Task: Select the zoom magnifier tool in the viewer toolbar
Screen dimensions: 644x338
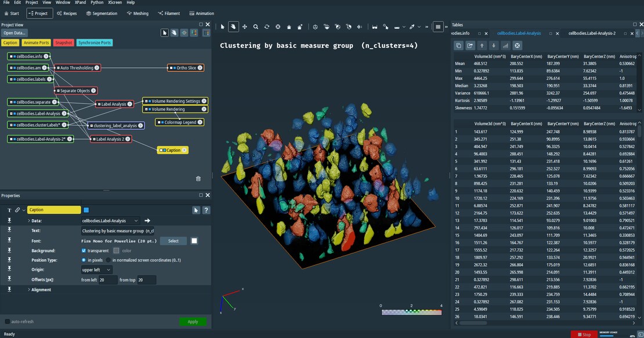Action: click(255, 26)
